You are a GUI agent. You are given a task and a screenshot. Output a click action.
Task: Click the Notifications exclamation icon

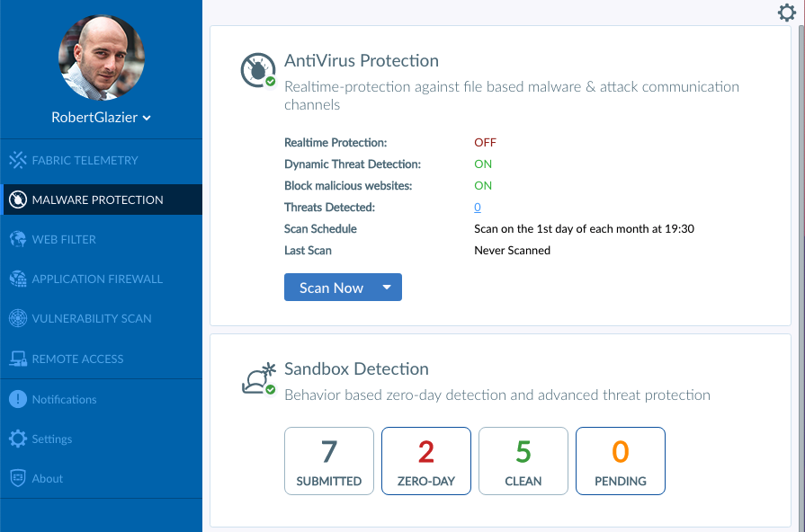pos(17,399)
